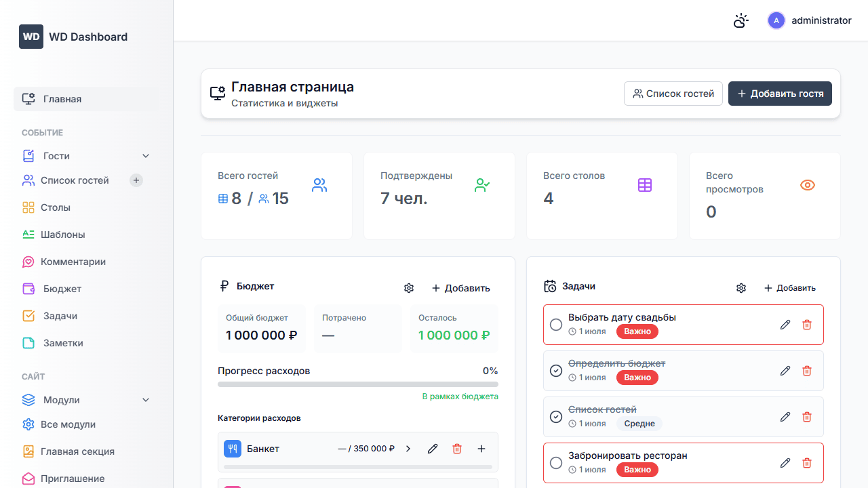The image size is (868, 488).
Task: Click the Добавить гостя button
Action: click(x=780, y=94)
